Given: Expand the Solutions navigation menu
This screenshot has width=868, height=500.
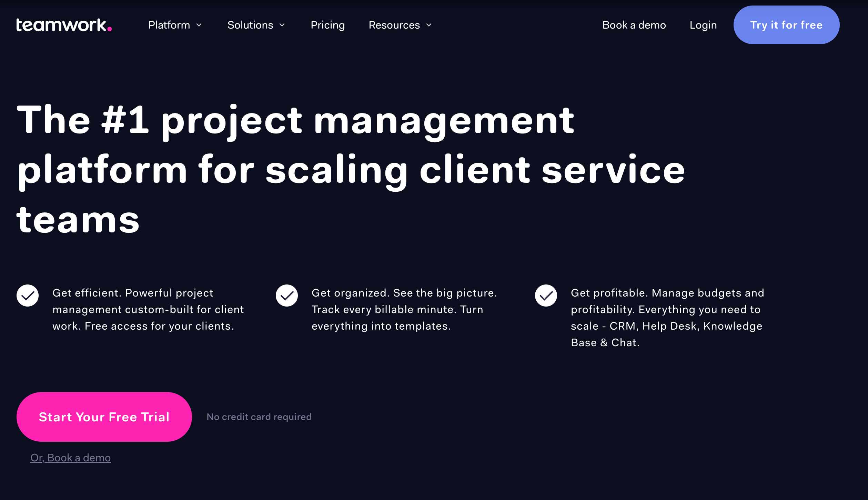Looking at the screenshot, I should pyautogui.click(x=256, y=25).
